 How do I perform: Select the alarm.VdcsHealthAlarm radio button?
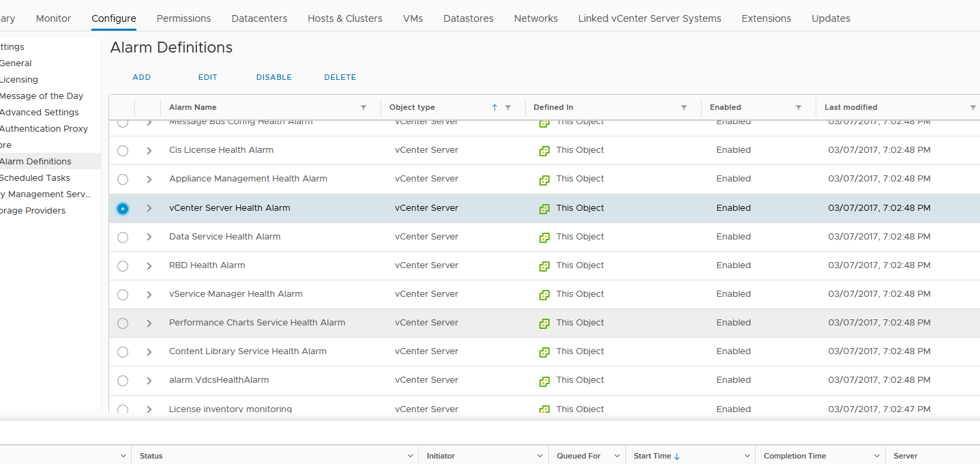[x=123, y=381]
